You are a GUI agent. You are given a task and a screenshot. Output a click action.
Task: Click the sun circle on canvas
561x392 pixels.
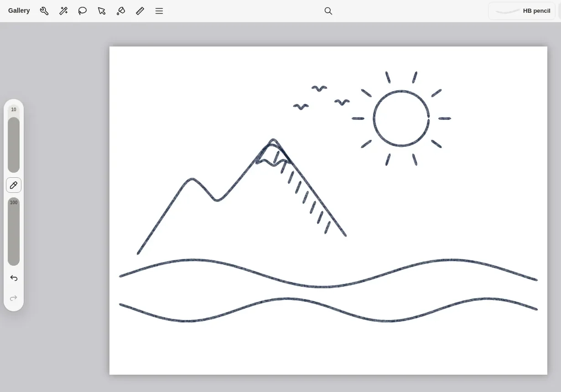point(401,119)
